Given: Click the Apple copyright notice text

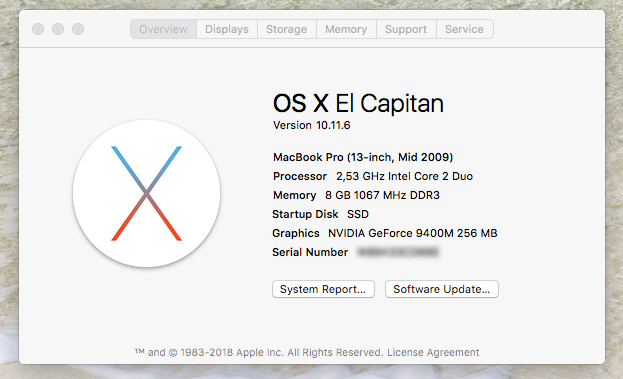Looking at the screenshot, I should pyautogui.click(x=259, y=352).
